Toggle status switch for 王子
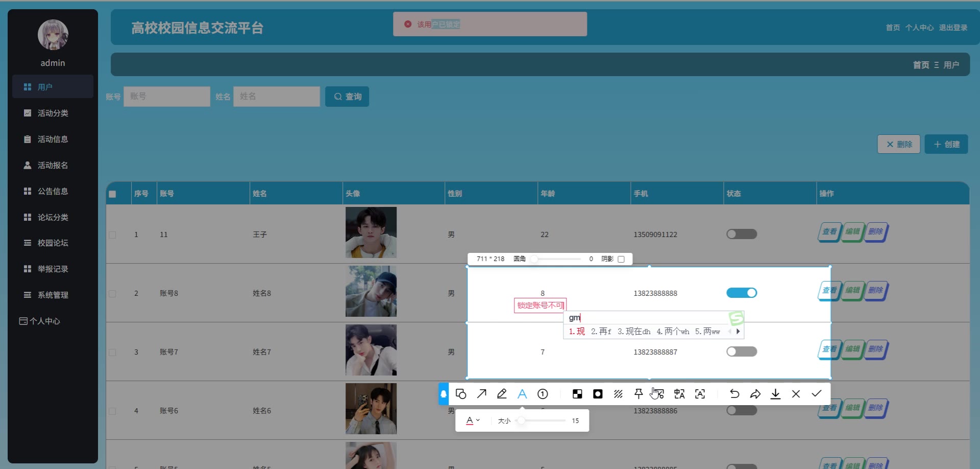 click(742, 234)
